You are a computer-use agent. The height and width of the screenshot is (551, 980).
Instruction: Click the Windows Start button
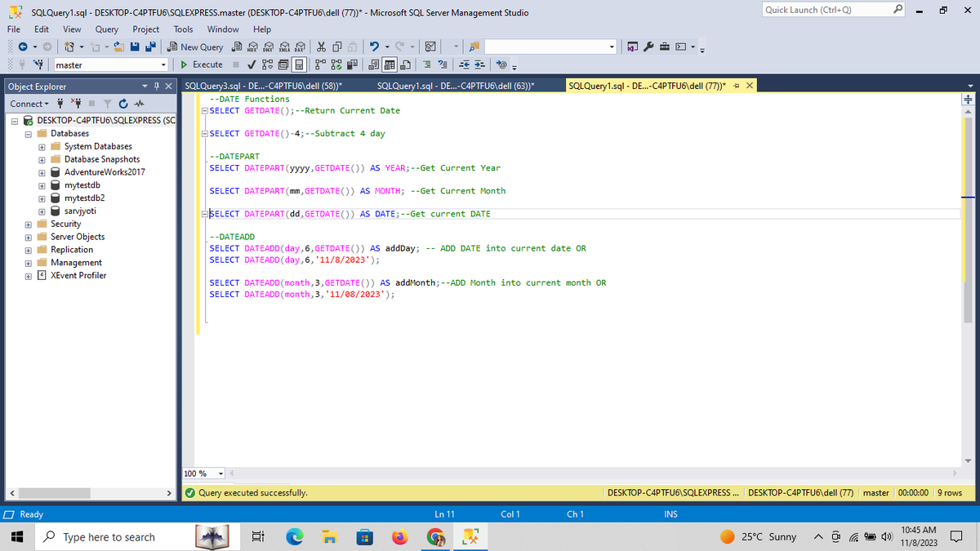(16, 537)
